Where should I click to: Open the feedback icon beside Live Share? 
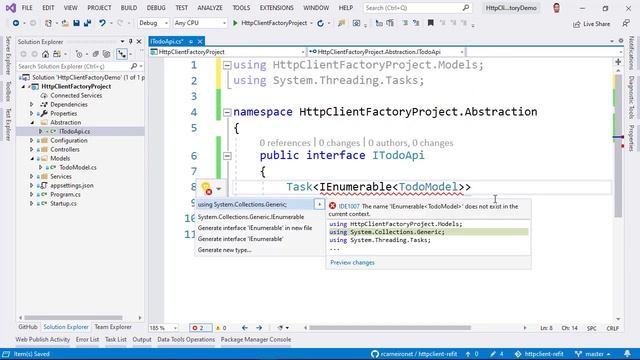626,24
